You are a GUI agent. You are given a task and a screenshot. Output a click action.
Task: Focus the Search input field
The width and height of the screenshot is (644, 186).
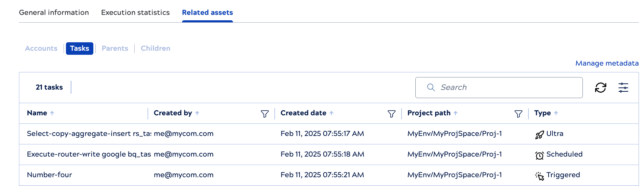pos(499,88)
